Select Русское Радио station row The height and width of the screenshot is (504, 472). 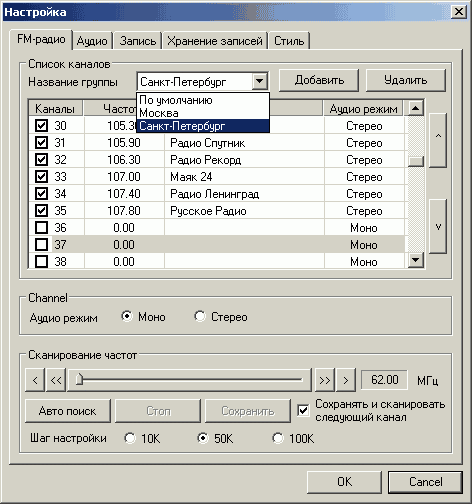[x=217, y=211]
